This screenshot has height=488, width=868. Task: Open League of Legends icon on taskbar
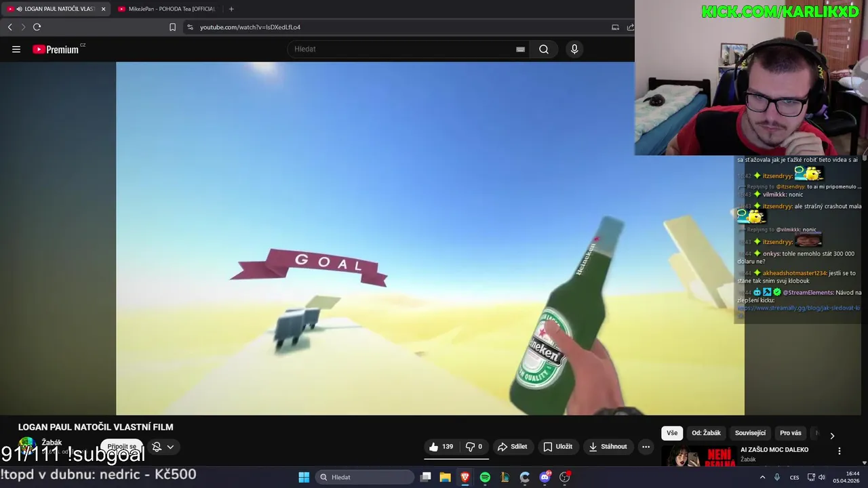point(505,477)
